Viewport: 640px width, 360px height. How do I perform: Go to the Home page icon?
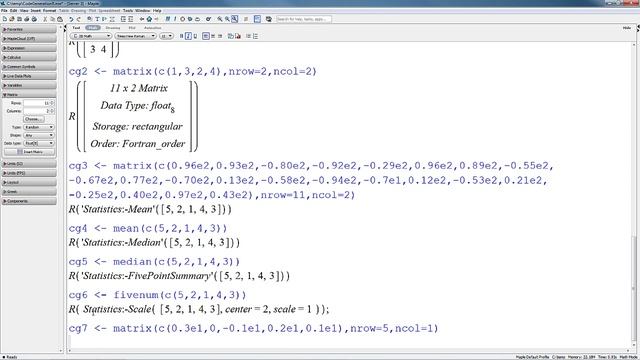(x=149, y=19)
